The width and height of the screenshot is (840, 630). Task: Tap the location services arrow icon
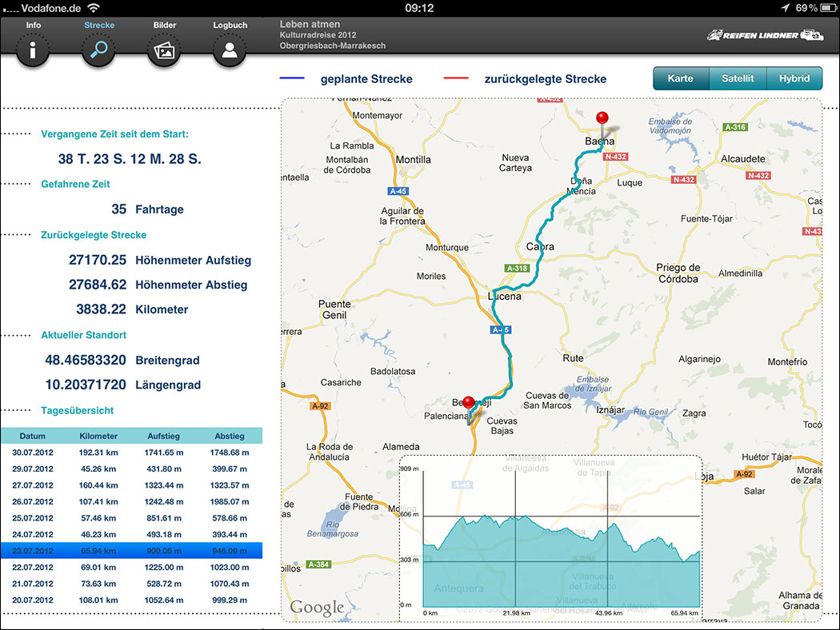[785, 8]
